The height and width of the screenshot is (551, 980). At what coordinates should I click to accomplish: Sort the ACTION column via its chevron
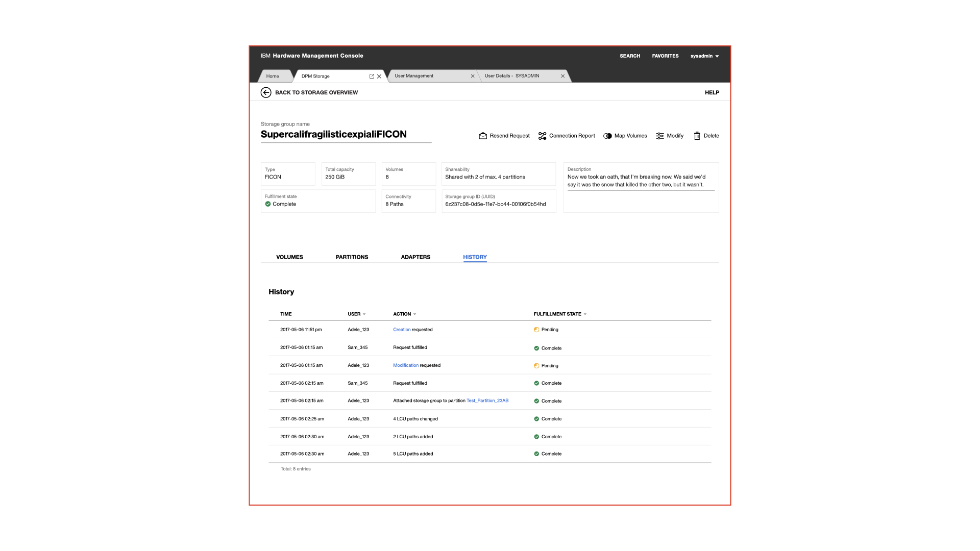click(414, 314)
